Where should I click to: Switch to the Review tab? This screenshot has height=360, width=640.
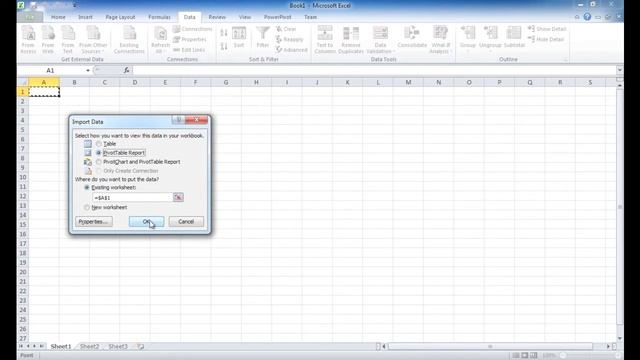(217, 17)
